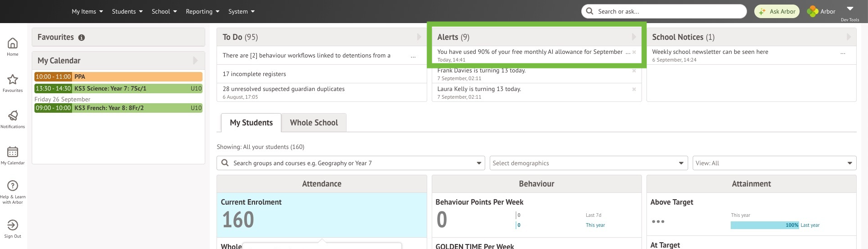Viewport: 868px width, 249px height.
Task: Open the Select demographics dropdown
Action: (x=588, y=163)
